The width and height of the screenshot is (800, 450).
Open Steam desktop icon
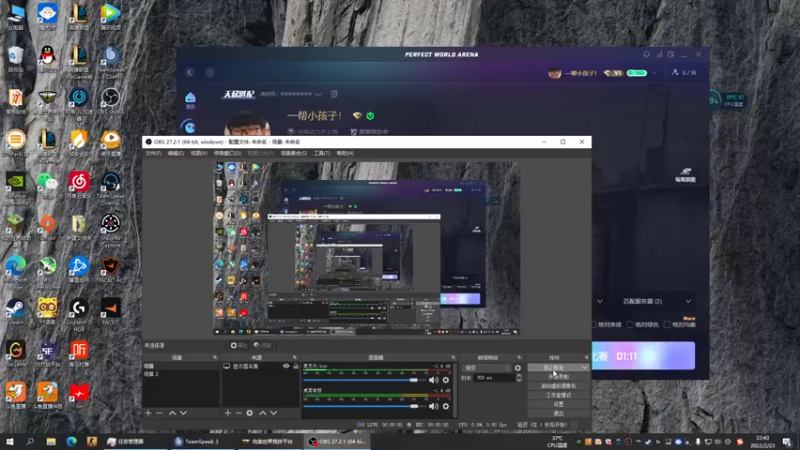click(x=16, y=311)
